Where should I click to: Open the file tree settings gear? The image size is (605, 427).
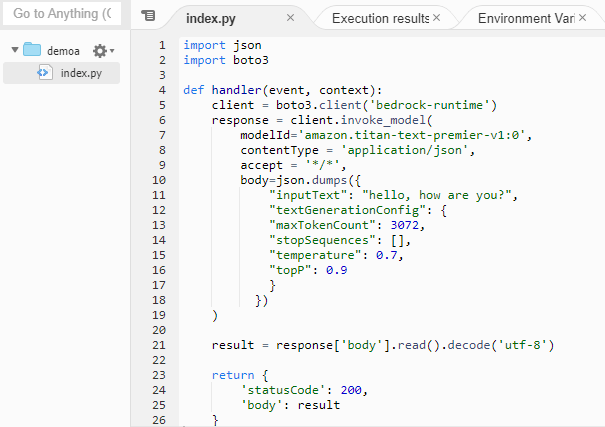(100, 51)
